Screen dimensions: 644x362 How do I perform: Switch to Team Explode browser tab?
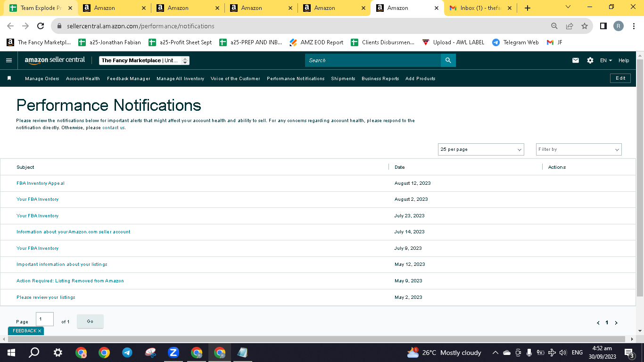click(x=41, y=8)
